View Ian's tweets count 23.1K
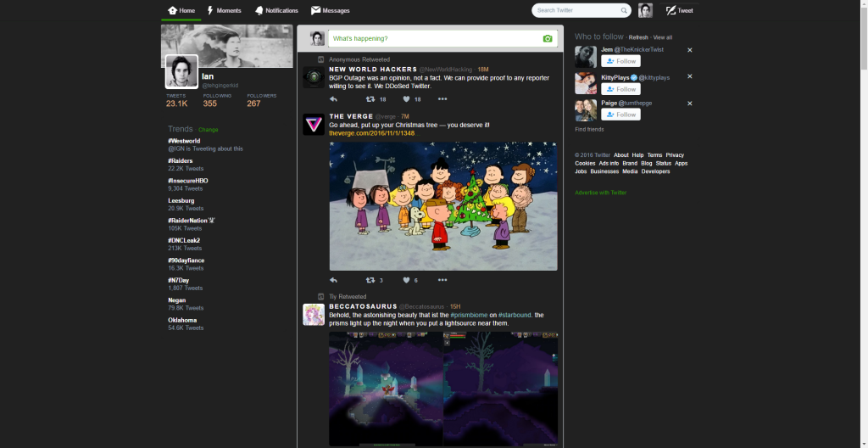868x448 pixels. [x=176, y=100]
